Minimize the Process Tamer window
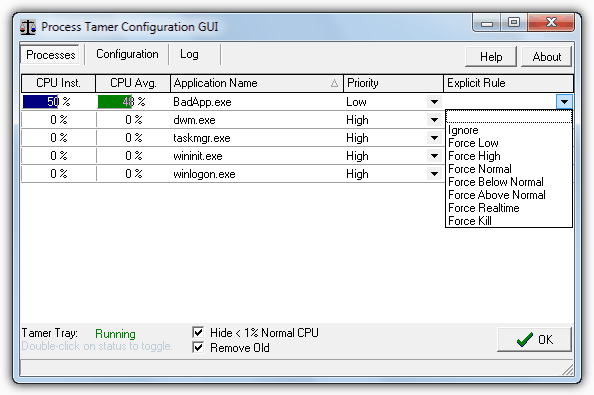Viewport: 594px width, 395px height. pyautogui.click(x=487, y=23)
